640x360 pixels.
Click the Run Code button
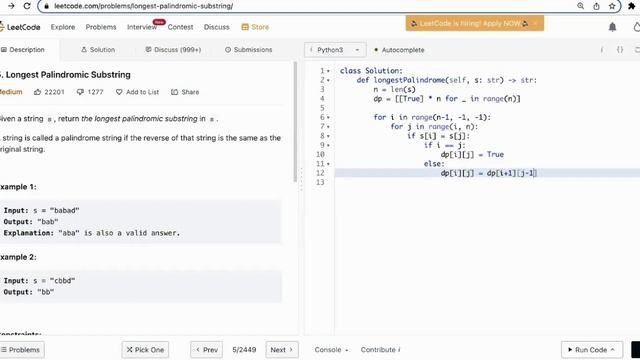[x=592, y=350]
